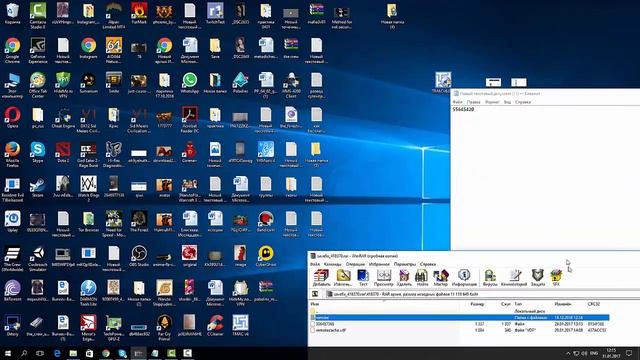Select the OBS Studio desktop icon
This screenshot has height=360, width=640.
tap(139, 256)
